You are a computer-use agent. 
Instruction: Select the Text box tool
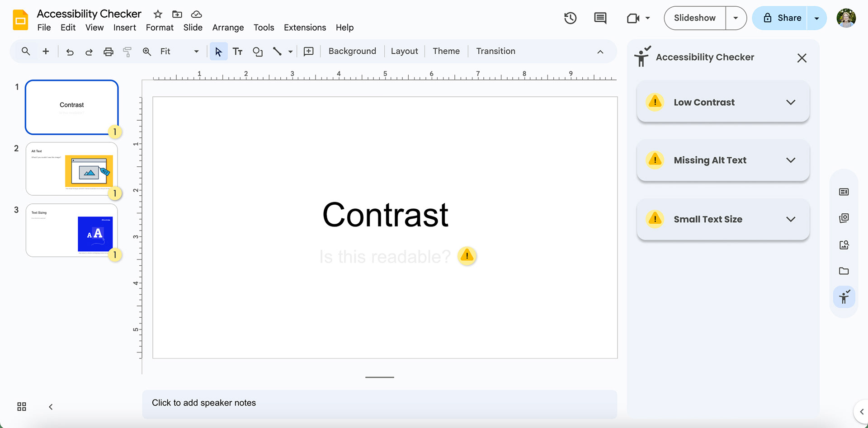237,51
